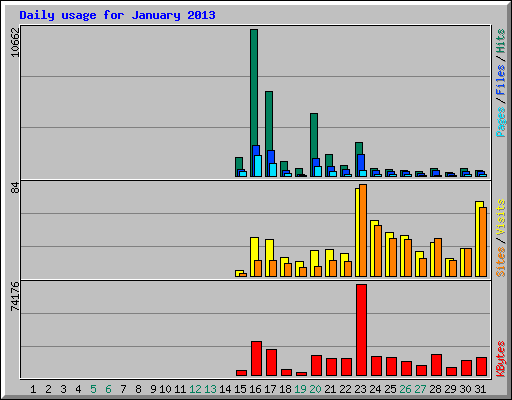512x400 pixels.
Task: Click the cyan Pages legend label
Action: 501,122
